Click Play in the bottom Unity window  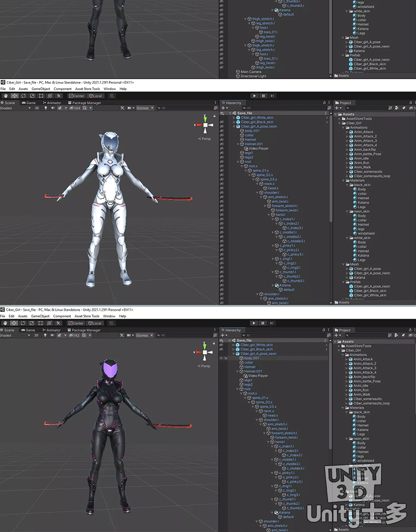[x=253, y=323]
